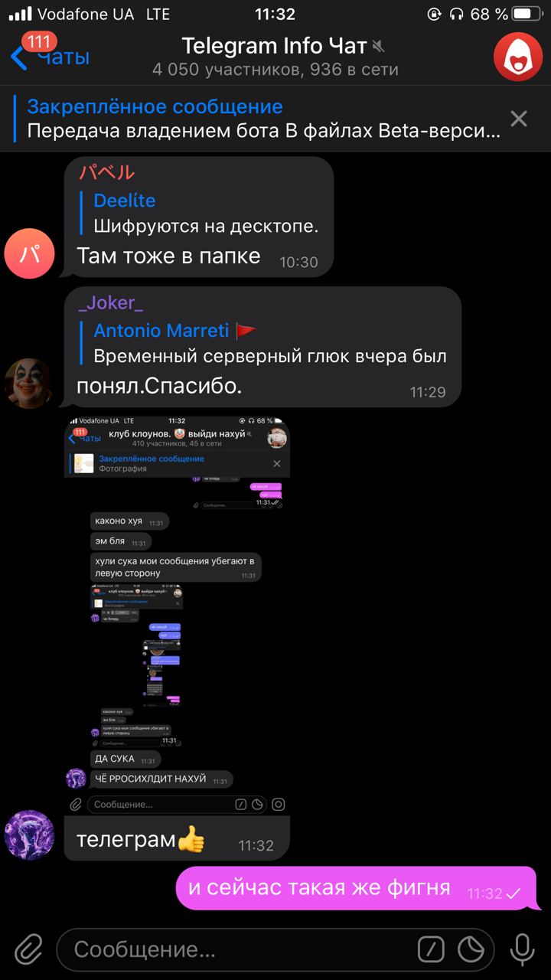Open purple avatar of телеграм sender
The height and width of the screenshot is (980, 551).
[29, 835]
